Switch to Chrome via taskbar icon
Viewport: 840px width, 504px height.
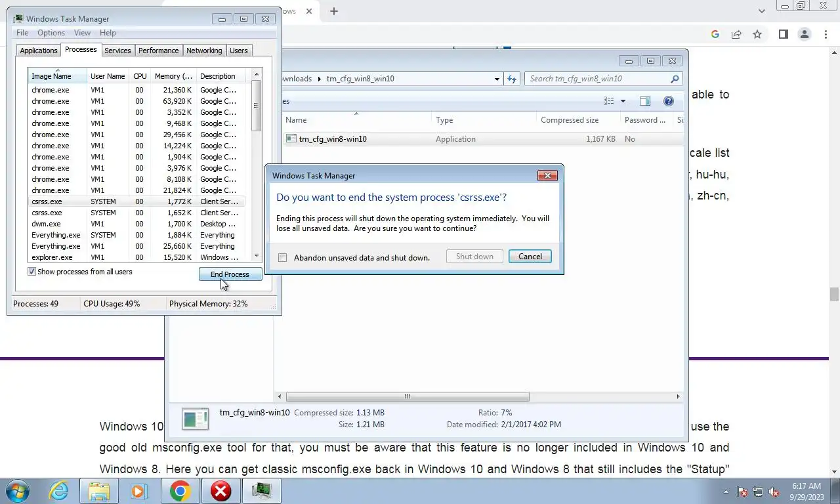pyautogui.click(x=180, y=490)
